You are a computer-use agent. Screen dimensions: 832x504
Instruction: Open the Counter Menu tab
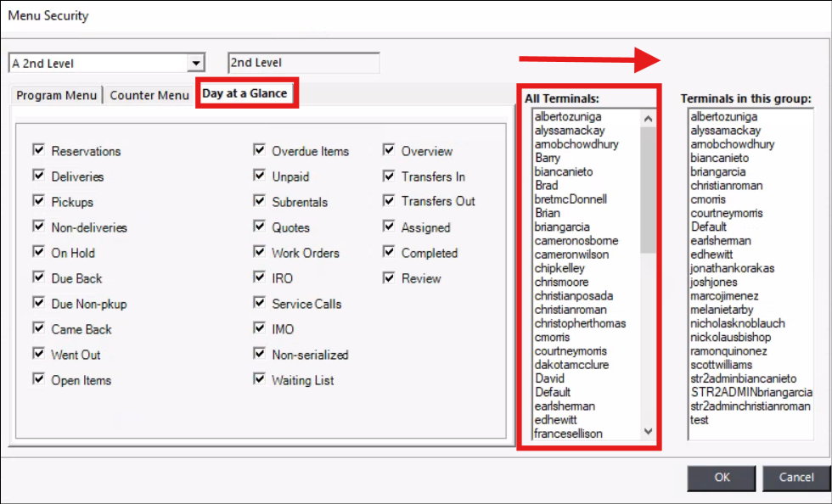(x=149, y=95)
